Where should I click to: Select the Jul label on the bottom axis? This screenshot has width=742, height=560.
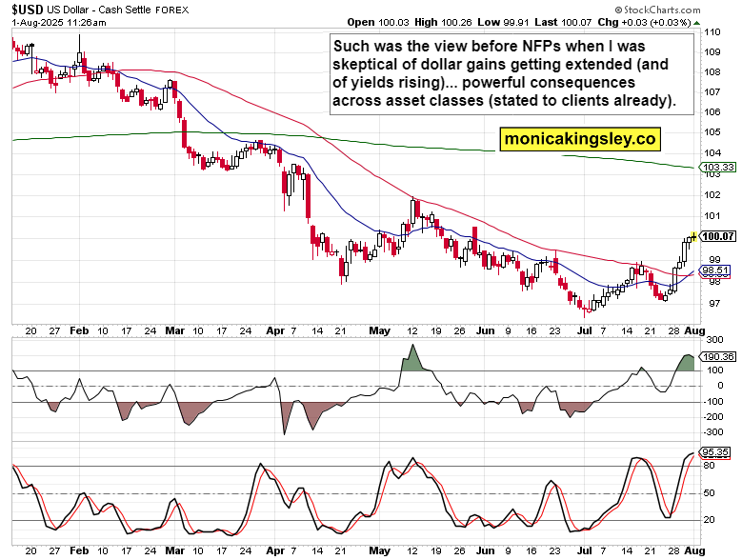point(584,551)
